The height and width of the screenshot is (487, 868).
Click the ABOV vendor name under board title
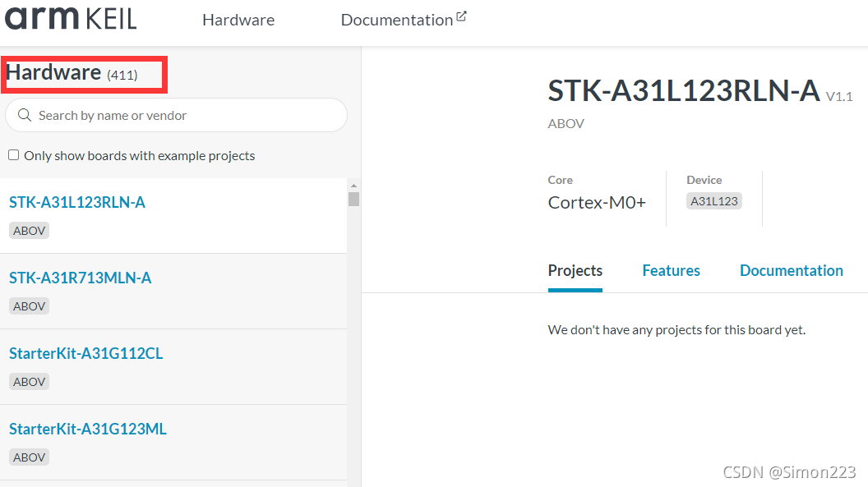pyautogui.click(x=566, y=124)
